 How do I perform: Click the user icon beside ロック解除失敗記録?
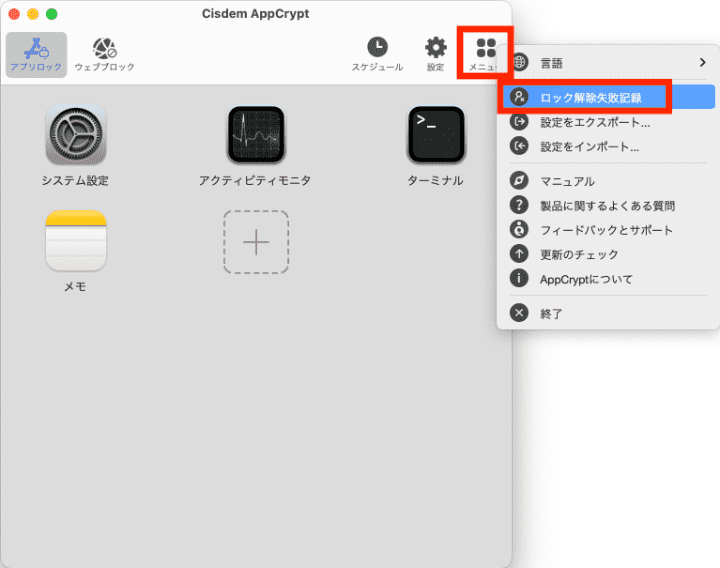(519, 96)
